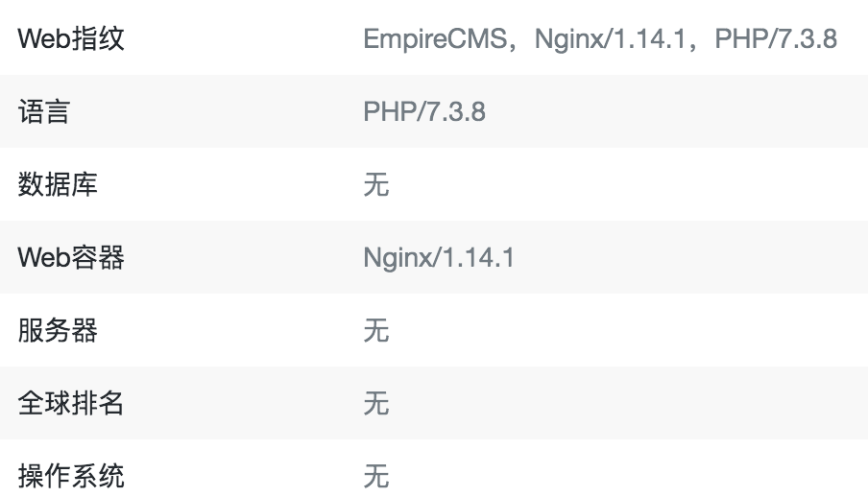Select the PHP/7.3.8 value beside 语言
This screenshot has width=868, height=497.
[424, 112]
